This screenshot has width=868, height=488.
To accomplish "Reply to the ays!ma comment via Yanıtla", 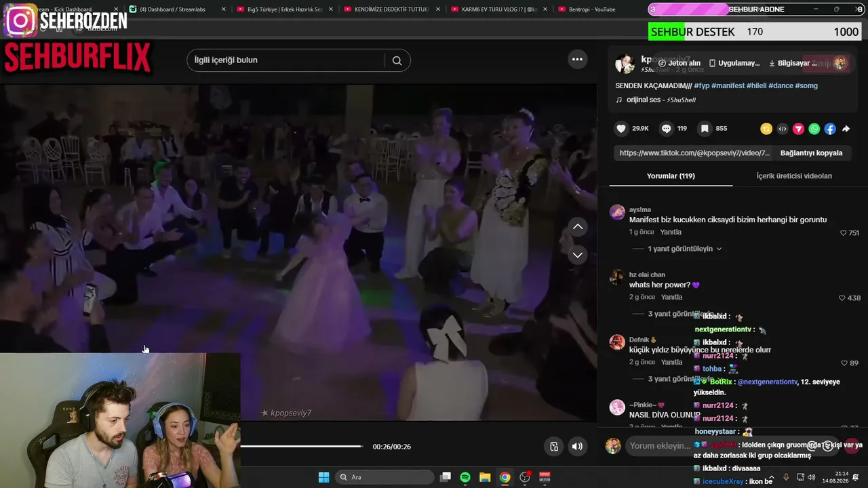I will (671, 232).
